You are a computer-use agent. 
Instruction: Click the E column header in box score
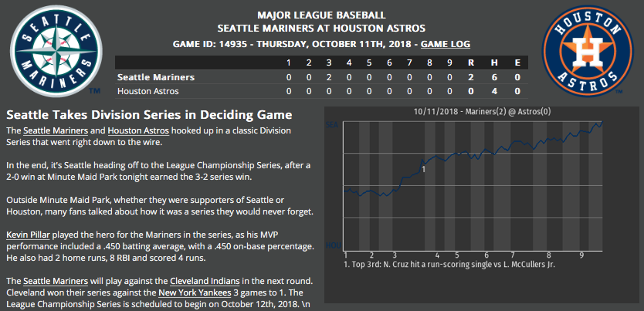click(515, 63)
